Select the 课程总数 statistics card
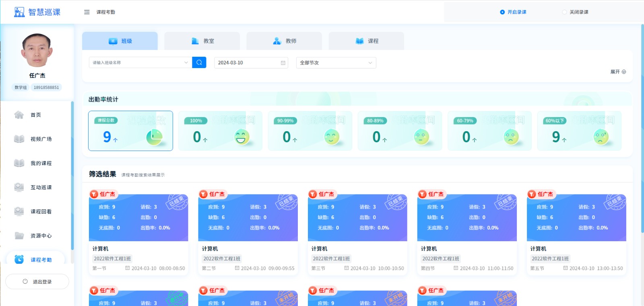The width and height of the screenshot is (644, 306). [130, 131]
